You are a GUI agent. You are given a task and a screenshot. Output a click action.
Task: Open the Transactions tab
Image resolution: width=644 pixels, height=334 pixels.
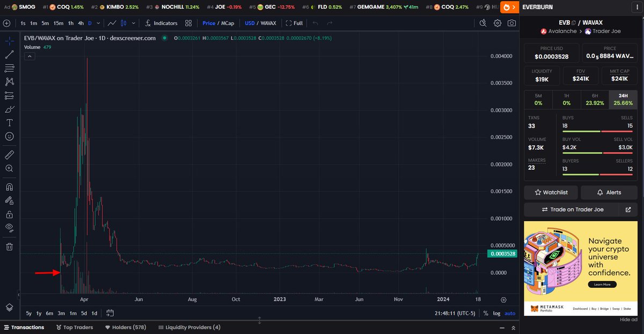[x=24, y=327]
